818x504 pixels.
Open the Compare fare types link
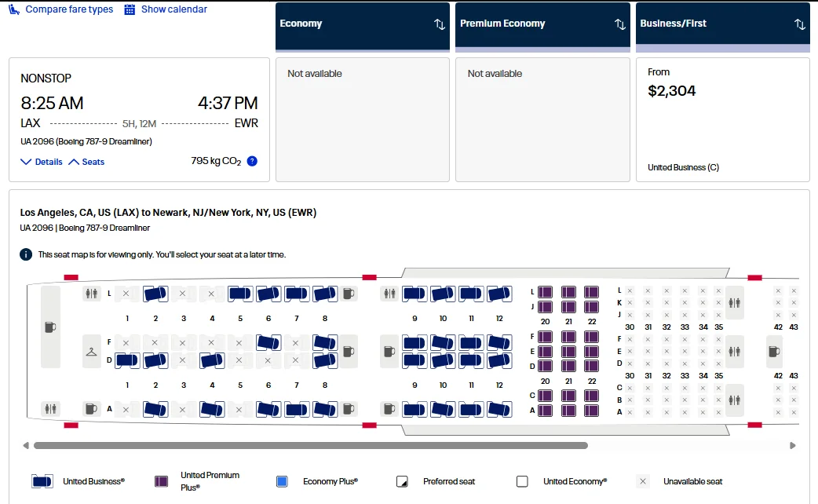[x=69, y=9]
